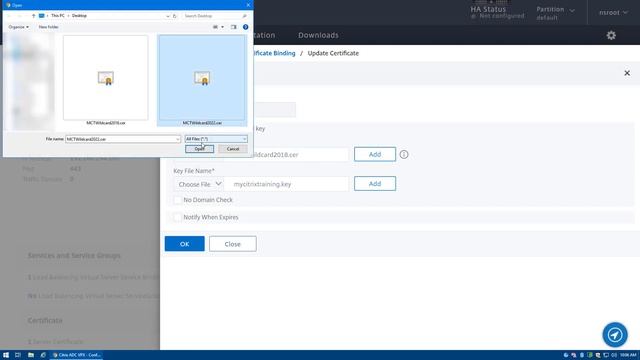
Task: Open Task View on taskbar
Action: click(18, 355)
